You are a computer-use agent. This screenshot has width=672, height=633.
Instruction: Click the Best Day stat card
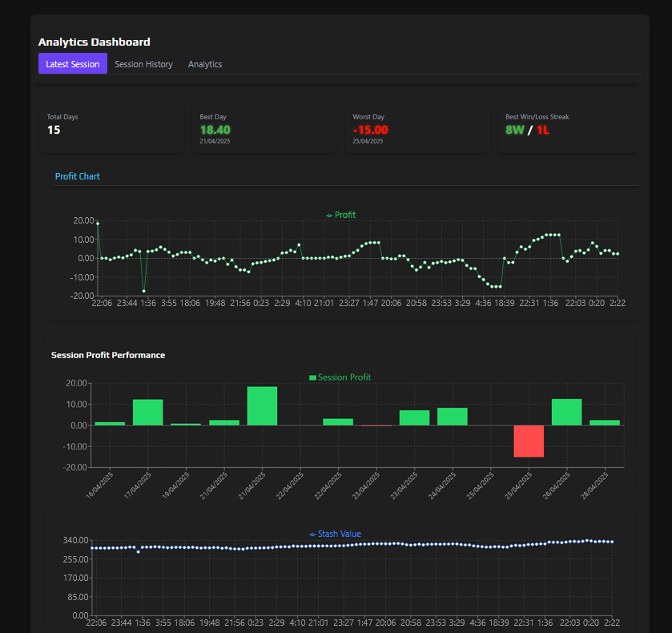(x=264, y=128)
